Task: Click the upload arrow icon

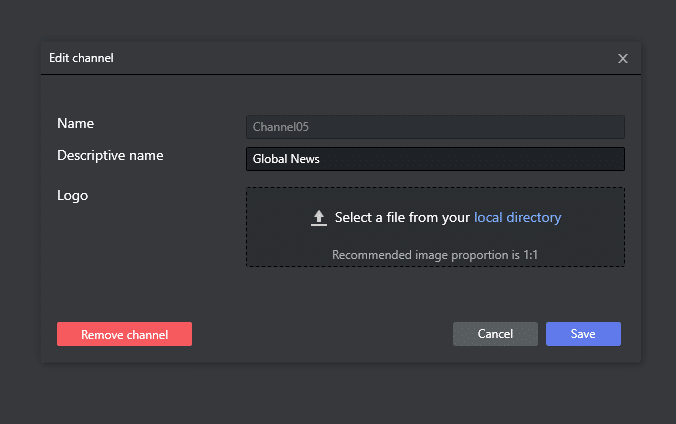Action: [x=319, y=218]
